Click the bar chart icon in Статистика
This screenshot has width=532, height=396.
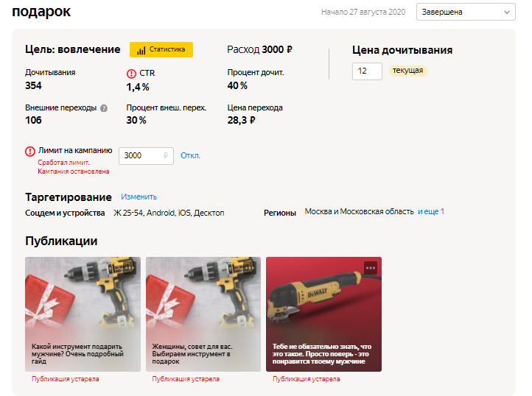click(x=141, y=50)
